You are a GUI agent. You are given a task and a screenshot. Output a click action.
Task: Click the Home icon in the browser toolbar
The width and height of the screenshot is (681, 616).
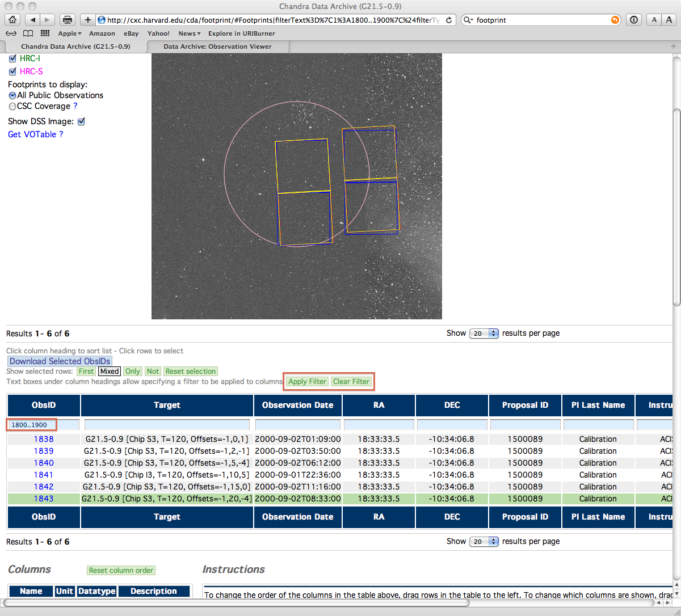pos(11,20)
